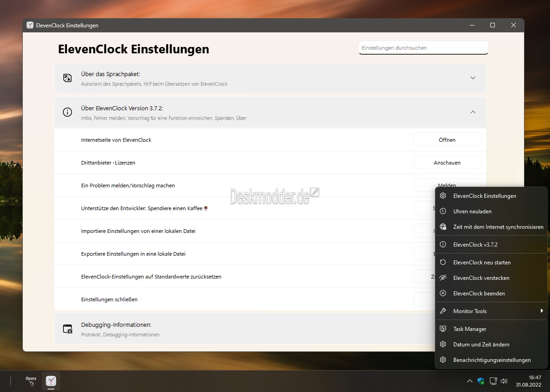Collapse the Über ElevenClock Version 3.7.2 chevron

473,112
